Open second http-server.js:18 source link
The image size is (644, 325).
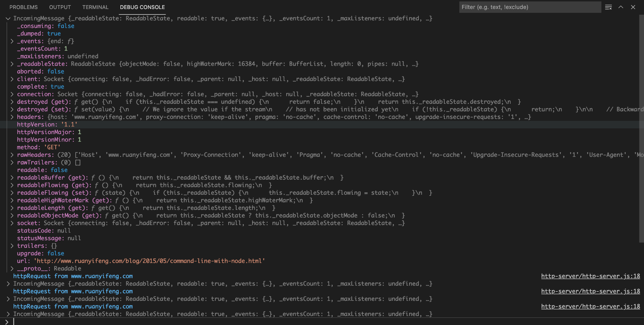(x=591, y=291)
